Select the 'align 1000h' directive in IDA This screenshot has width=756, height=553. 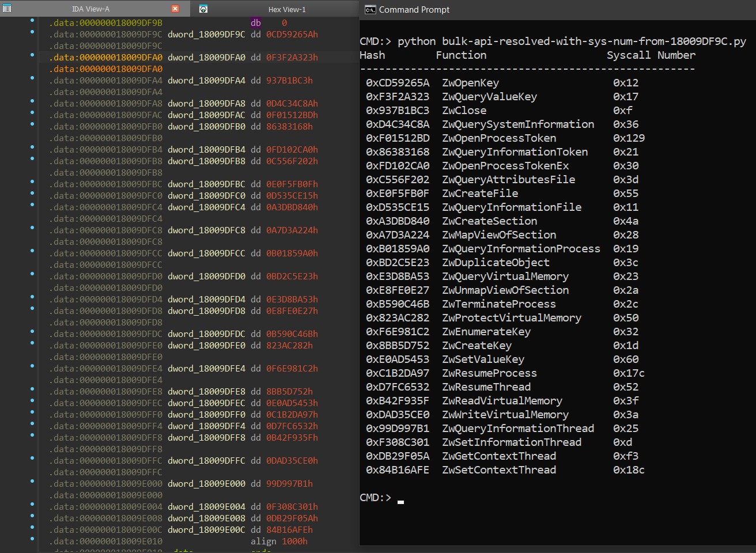[279, 541]
